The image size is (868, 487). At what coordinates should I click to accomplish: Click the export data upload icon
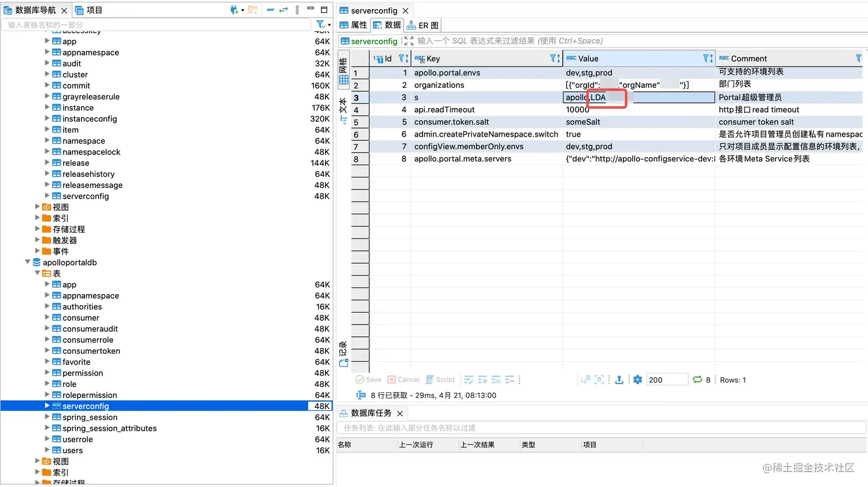pyautogui.click(x=619, y=380)
